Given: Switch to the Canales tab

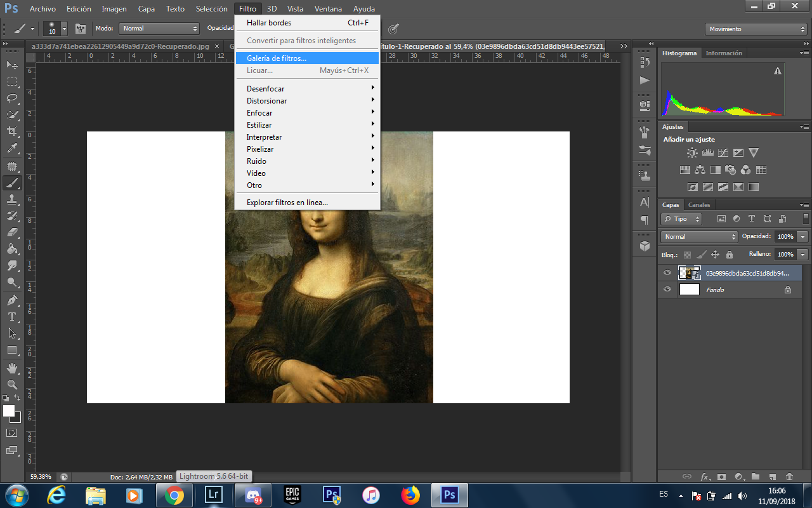Looking at the screenshot, I should [x=699, y=205].
